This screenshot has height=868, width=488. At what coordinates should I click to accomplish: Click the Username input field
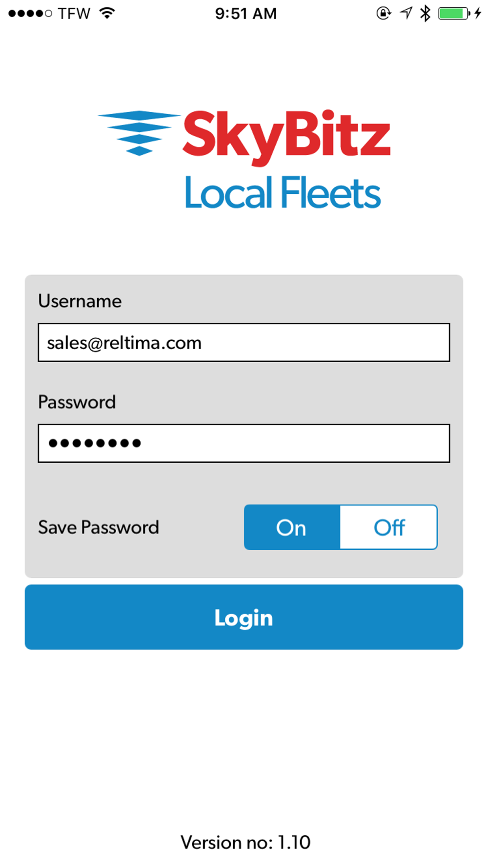click(244, 342)
